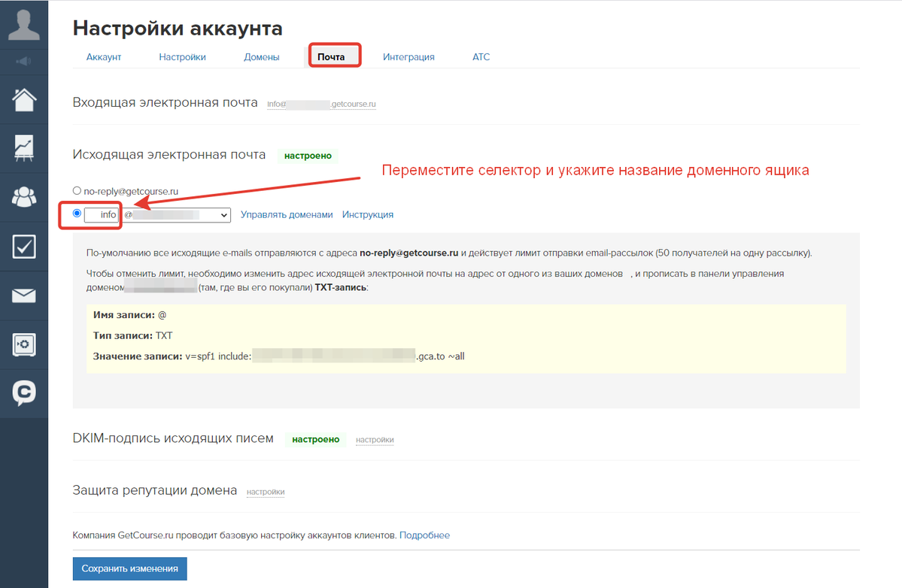Select the custom domain mailbox radio button
902x588 pixels.
click(x=77, y=214)
